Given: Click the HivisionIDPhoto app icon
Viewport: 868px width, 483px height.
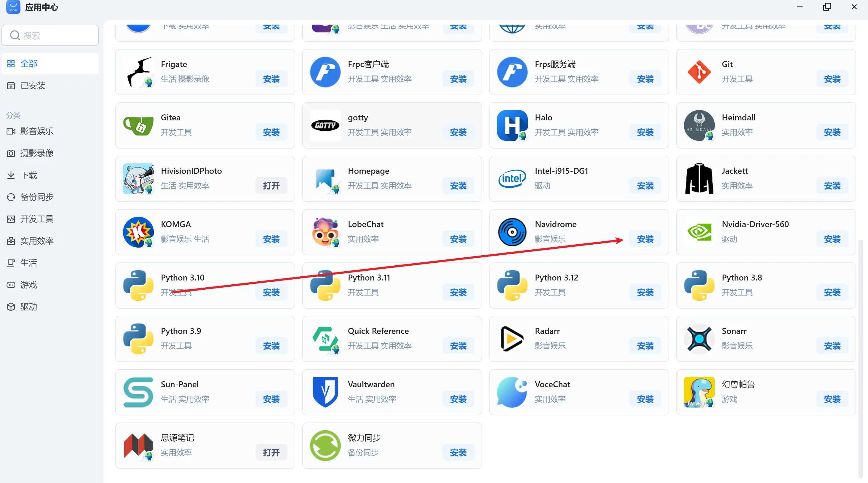Looking at the screenshot, I should pyautogui.click(x=138, y=178).
